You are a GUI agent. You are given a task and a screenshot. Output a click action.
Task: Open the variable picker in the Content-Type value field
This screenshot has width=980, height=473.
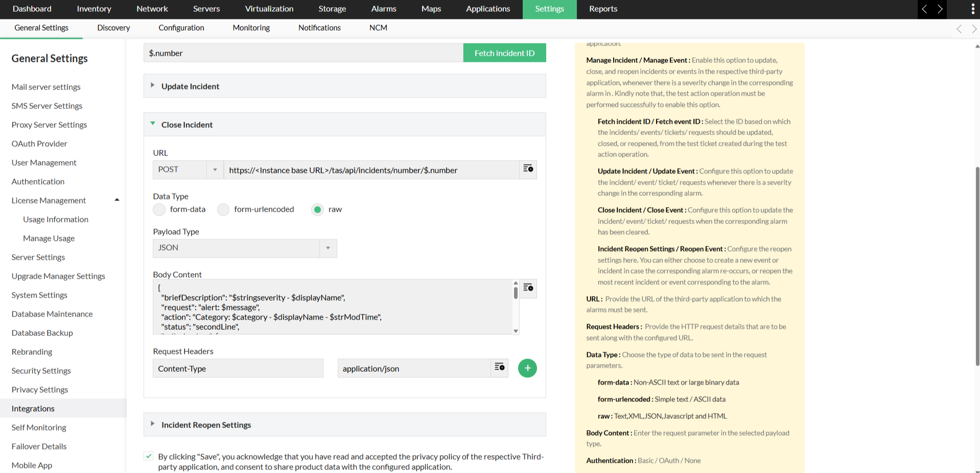[x=499, y=368]
